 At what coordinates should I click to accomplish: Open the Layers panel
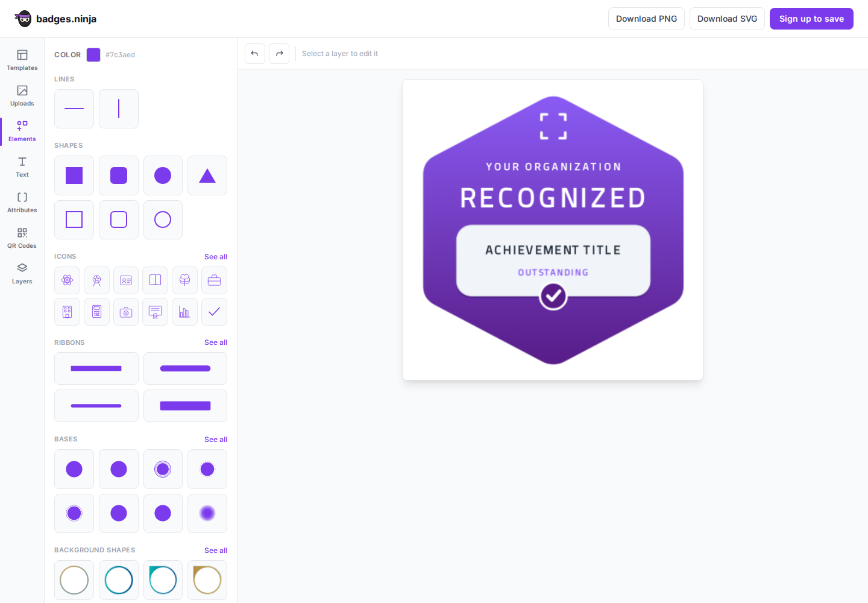22,274
